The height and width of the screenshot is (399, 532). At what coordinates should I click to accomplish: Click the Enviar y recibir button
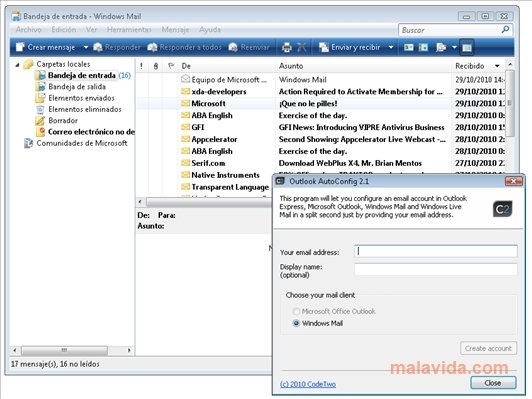[x=349, y=47]
